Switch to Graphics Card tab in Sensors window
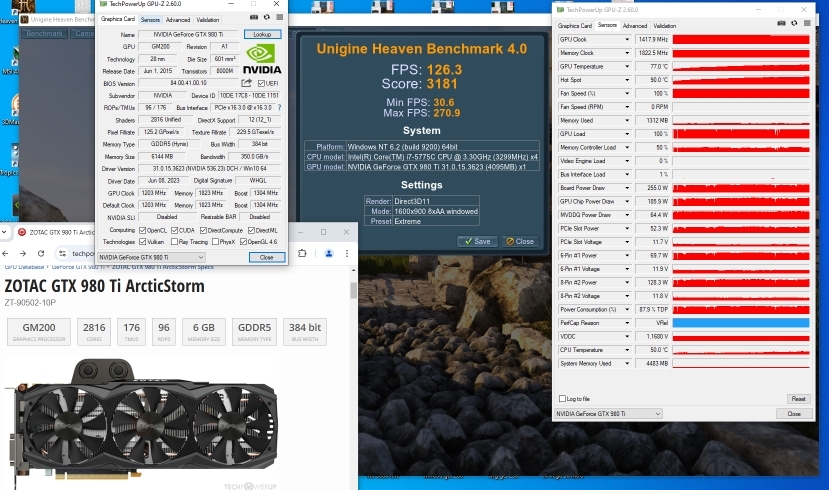Screen dimensions: 829x490 [x=575, y=25]
